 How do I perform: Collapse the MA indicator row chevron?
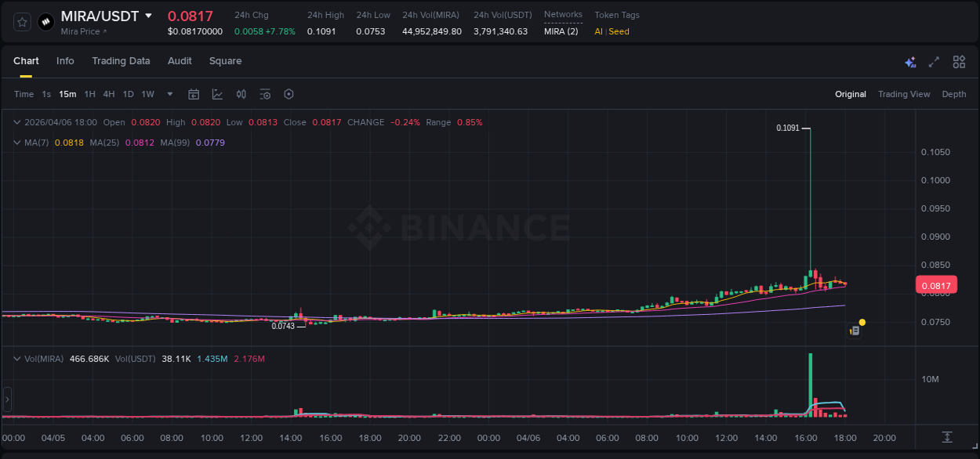17,143
